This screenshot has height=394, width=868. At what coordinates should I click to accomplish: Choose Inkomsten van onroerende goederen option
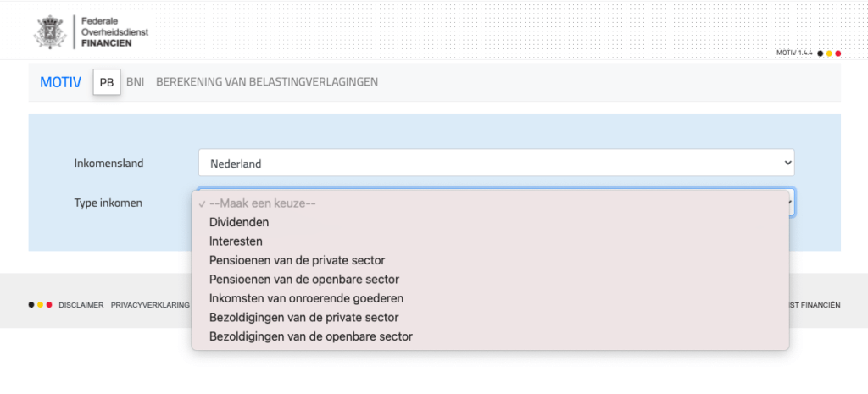(x=306, y=298)
